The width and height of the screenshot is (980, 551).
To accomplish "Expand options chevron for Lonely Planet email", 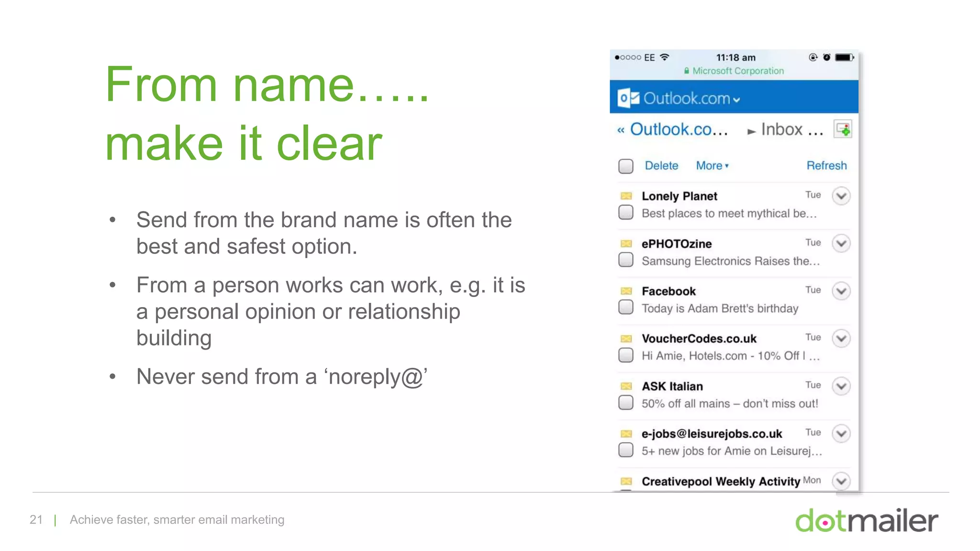I will [x=841, y=196].
